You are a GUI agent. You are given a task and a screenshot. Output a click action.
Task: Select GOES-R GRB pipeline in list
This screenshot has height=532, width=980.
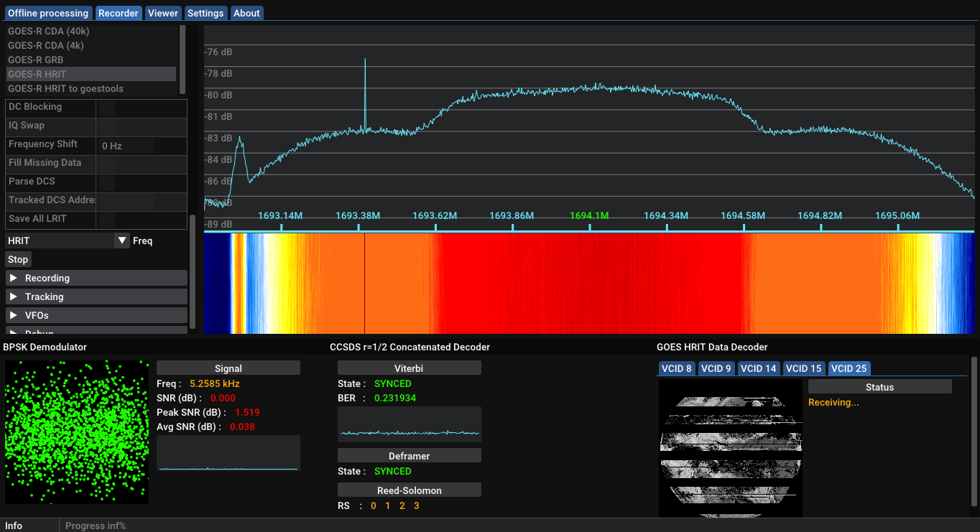35,60
